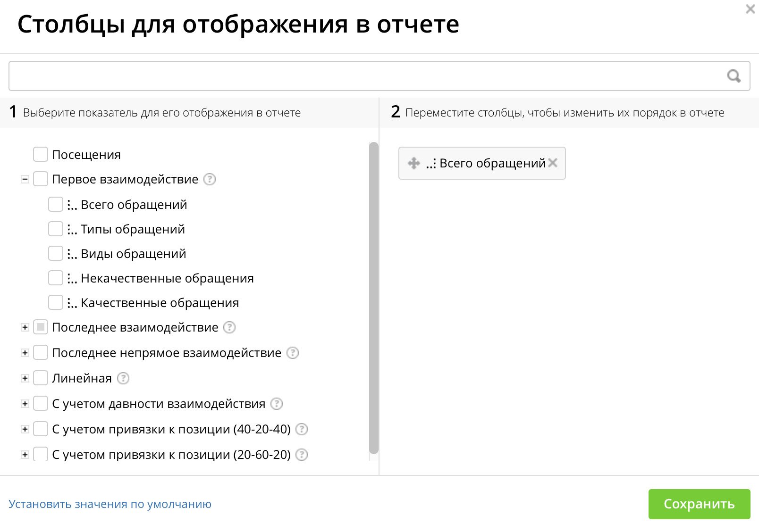Select the Всего обращений column chip
The height and width of the screenshot is (532, 759).
click(482, 163)
